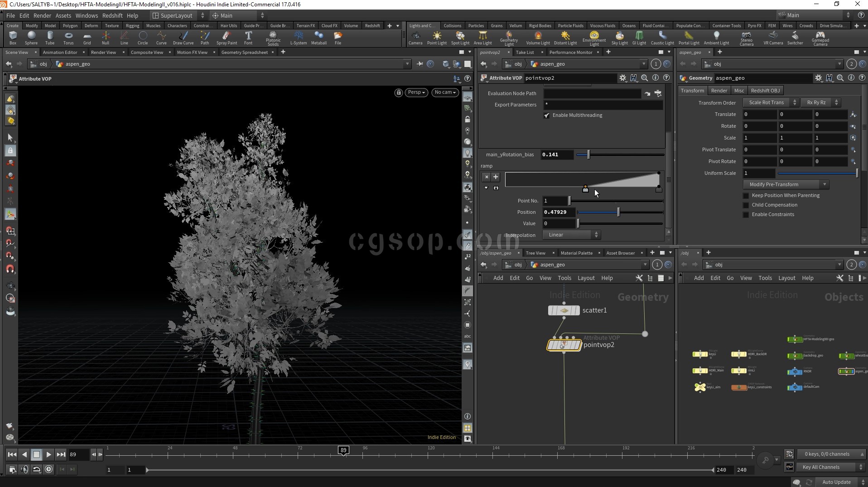Click the Play forward button in timeline
Image resolution: width=868 pixels, height=487 pixels.
(x=48, y=454)
